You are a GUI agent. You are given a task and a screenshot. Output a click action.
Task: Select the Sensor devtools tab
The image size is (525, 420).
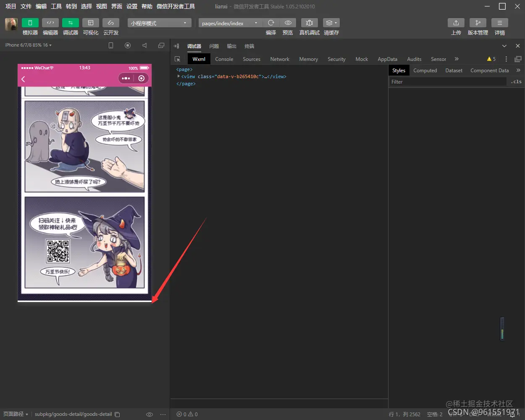(x=438, y=59)
